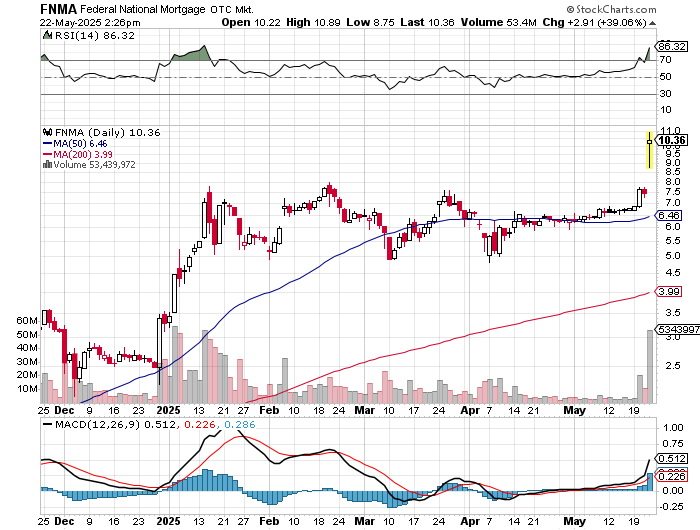This screenshot has width=700, height=530.
Task: Click the red 0.226 MACD signal value
Action: tap(200, 424)
